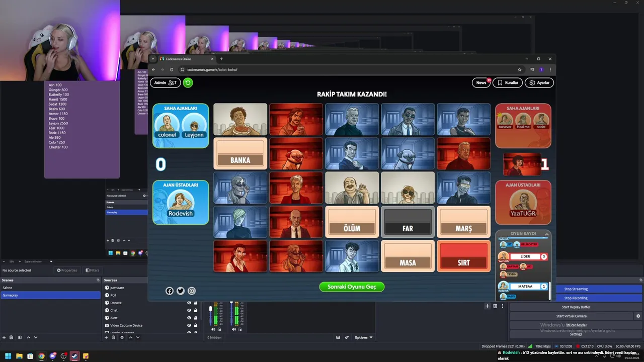Screen dimensions: 644x362
Task: Open Facebook link icon in Codenames
Action: click(x=170, y=291)
